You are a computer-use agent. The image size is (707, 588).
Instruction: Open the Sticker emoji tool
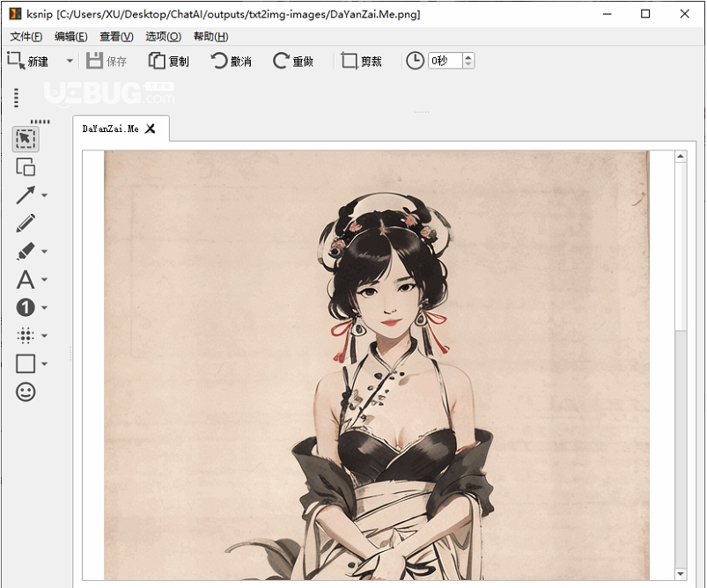pos(26,392)
